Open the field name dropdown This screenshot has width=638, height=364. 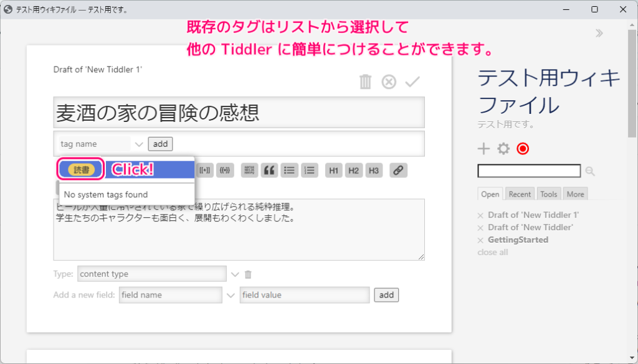coord(231,294)
